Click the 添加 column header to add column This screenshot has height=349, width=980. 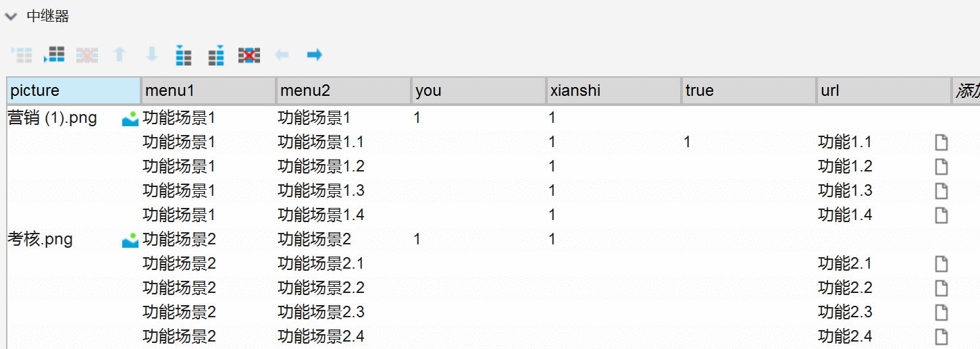click(966, 90)
